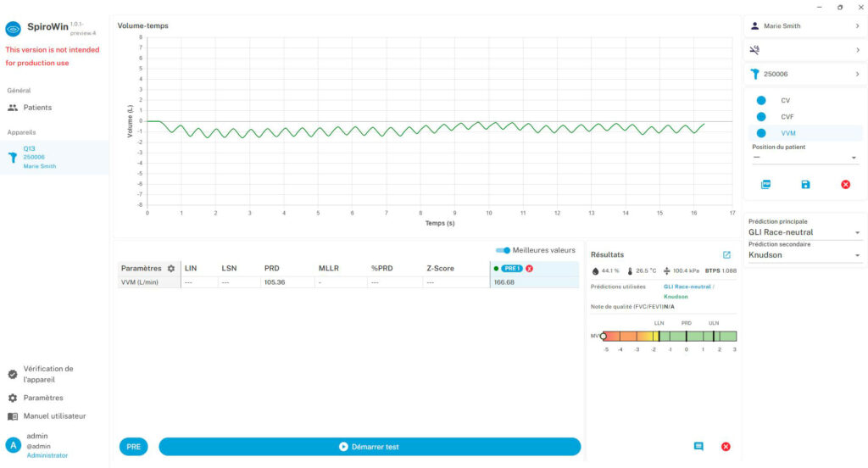Screen dimensions: 868x468
Task: Click red discard icon under patient position
Action: tap(845, 185)
